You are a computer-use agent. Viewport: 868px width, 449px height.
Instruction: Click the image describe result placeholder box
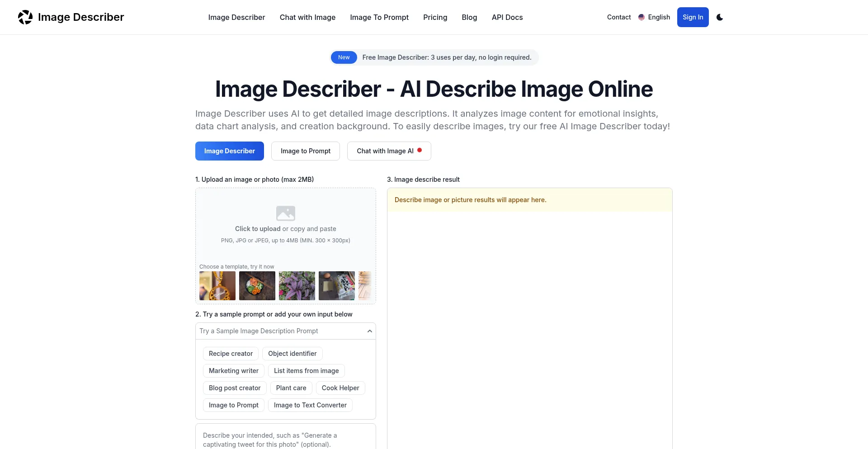tap(530, 200)
